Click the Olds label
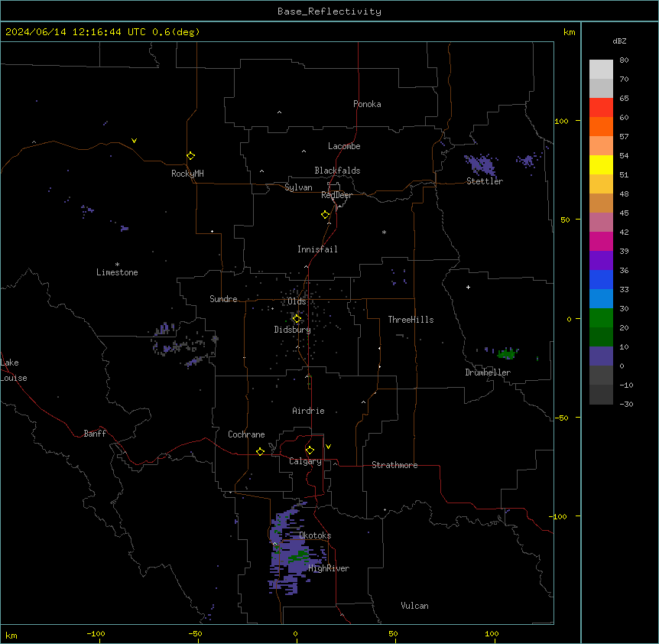Image resolution: width=659 pixels, height=644 pixels. 297,301
